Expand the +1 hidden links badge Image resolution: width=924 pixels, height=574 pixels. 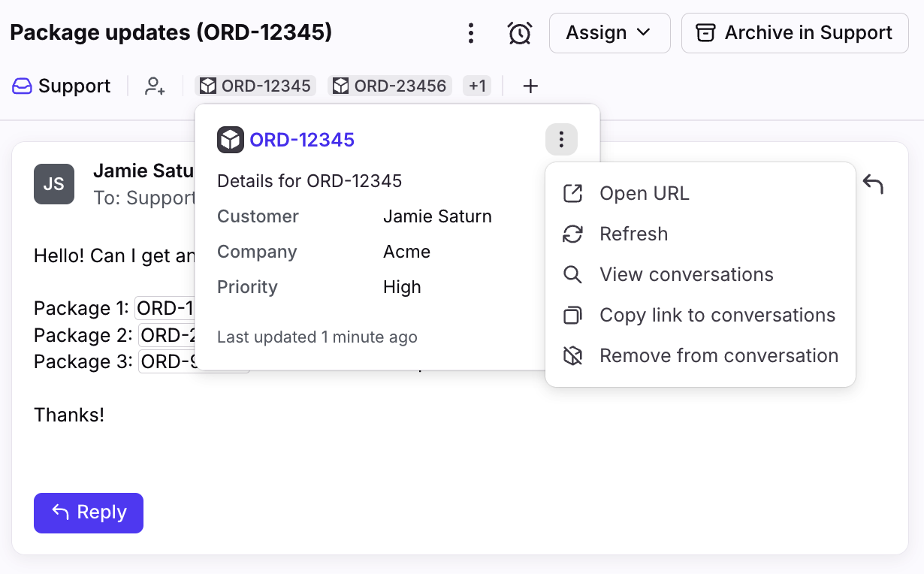[477, 86]
